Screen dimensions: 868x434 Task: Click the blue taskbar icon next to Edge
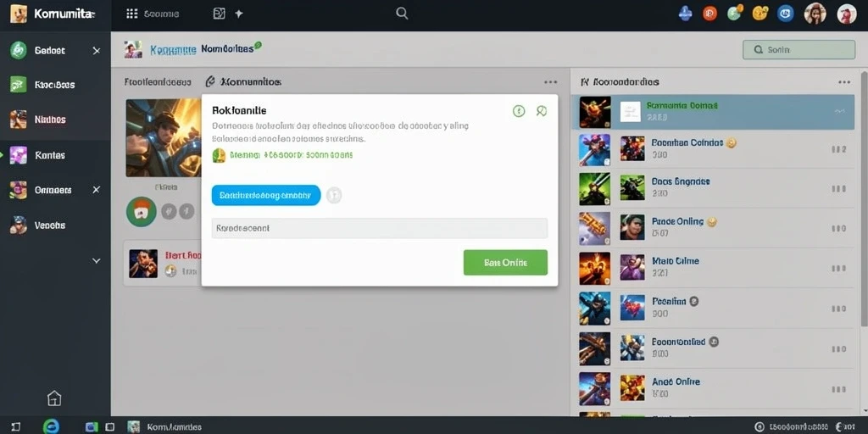point(92,427)
